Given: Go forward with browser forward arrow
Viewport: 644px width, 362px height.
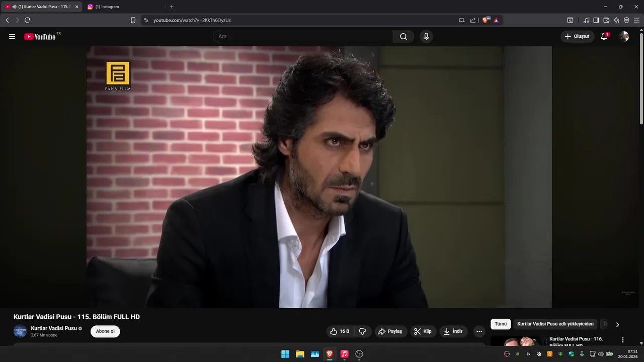Looking at the screenshot, I should [17, 20].
